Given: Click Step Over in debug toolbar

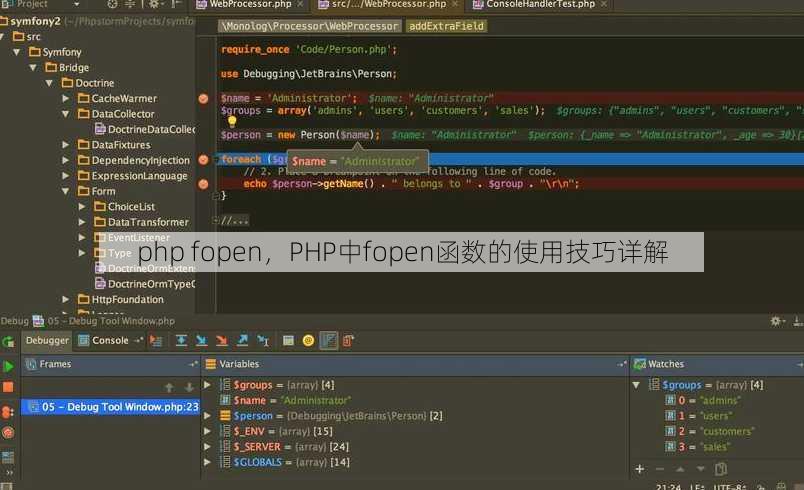Looking at the screenshot, I should [x=181, y=341].
